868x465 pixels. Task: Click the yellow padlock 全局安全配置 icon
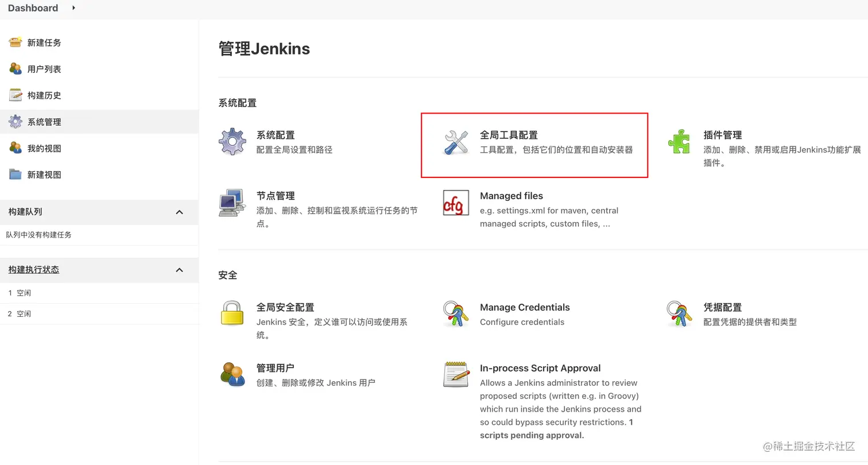tap(232, 314)
